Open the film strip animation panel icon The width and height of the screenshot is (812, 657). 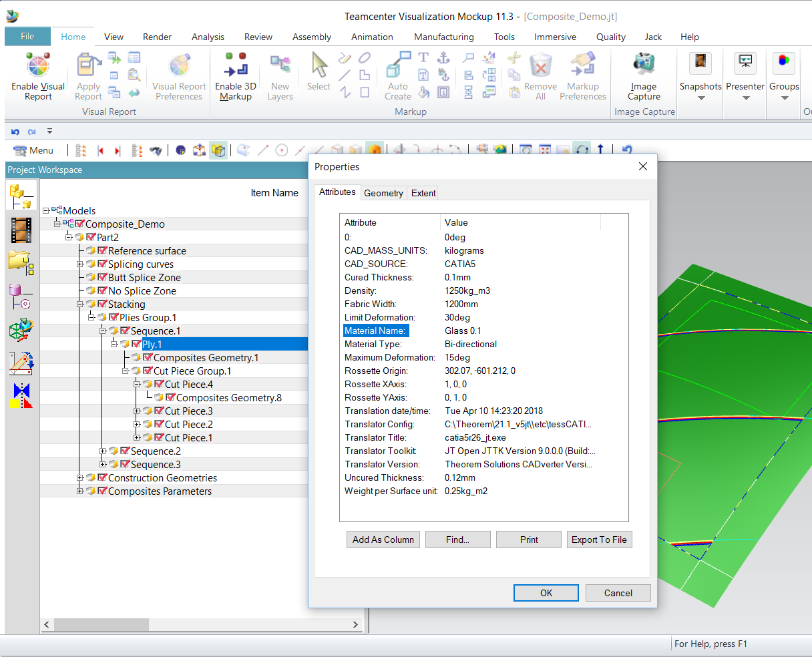point(21,230)
